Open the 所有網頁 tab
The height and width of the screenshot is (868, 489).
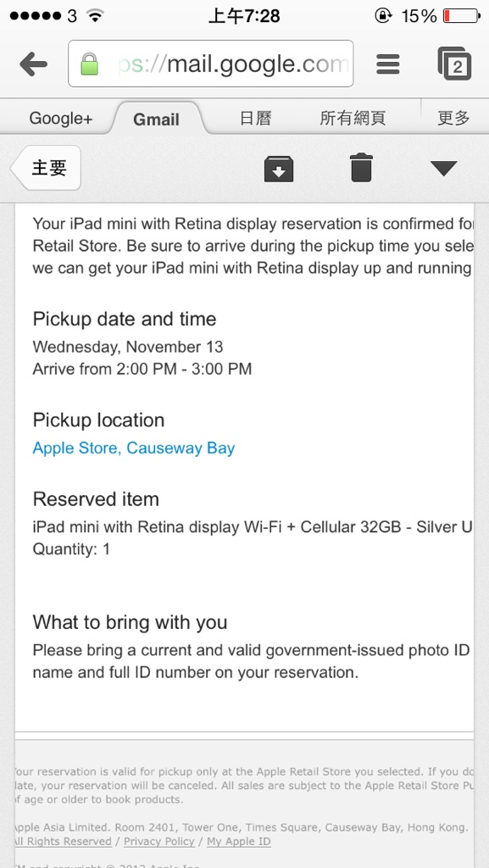(x=353, y=118)
